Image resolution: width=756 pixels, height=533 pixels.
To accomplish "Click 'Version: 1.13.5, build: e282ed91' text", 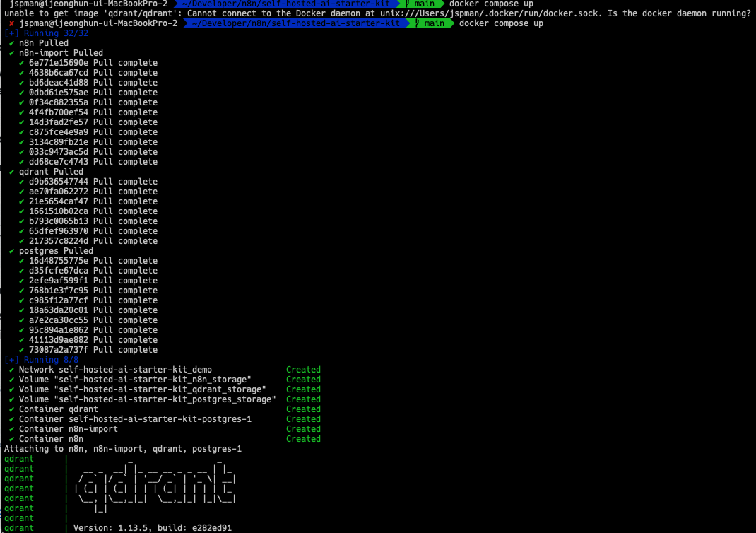I will tap(153, 527).
